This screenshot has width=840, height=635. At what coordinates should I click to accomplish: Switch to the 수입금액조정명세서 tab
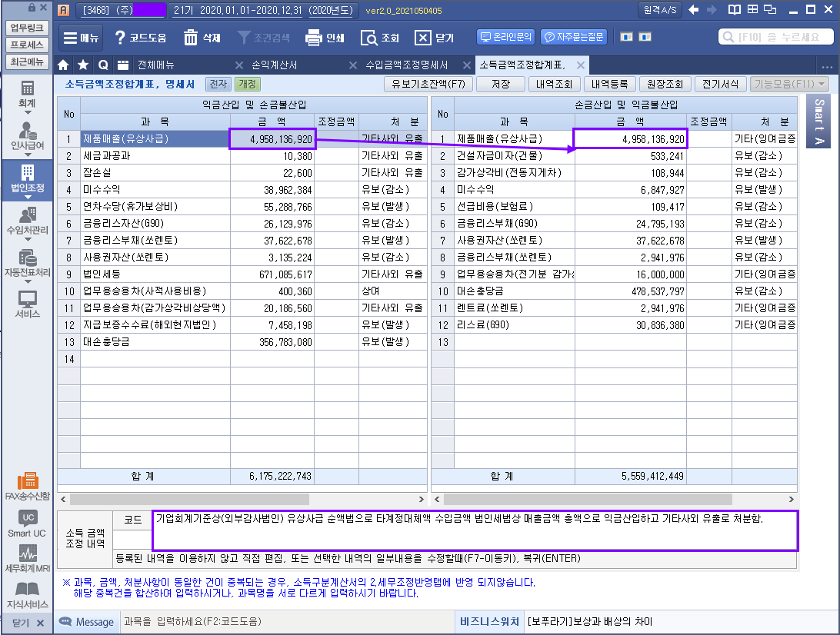coord(406,65)
